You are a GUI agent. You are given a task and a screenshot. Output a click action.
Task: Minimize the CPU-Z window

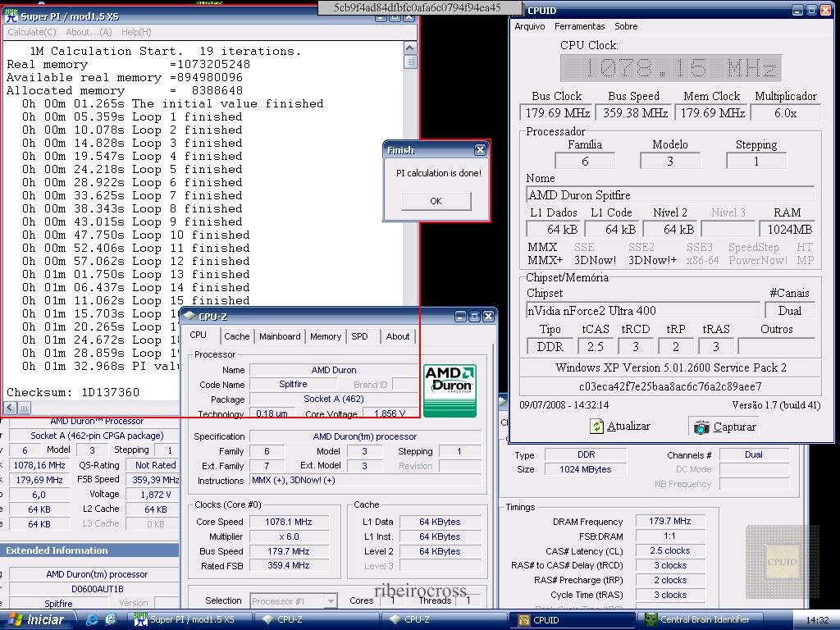(461, 317)
